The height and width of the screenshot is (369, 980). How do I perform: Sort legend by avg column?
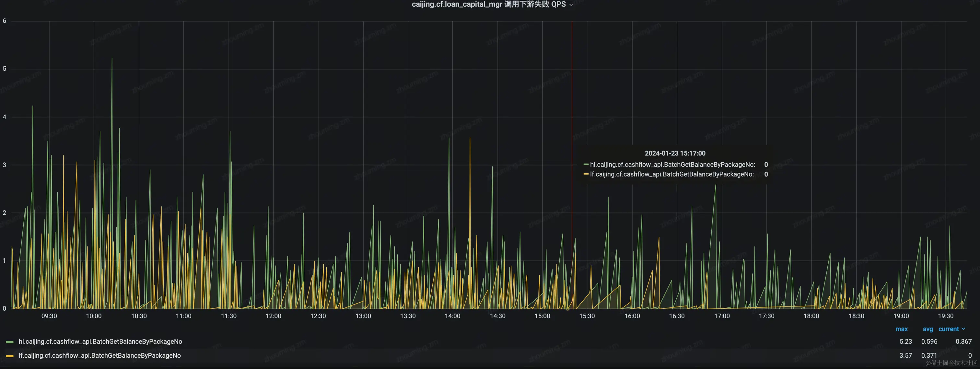(927, 329)
